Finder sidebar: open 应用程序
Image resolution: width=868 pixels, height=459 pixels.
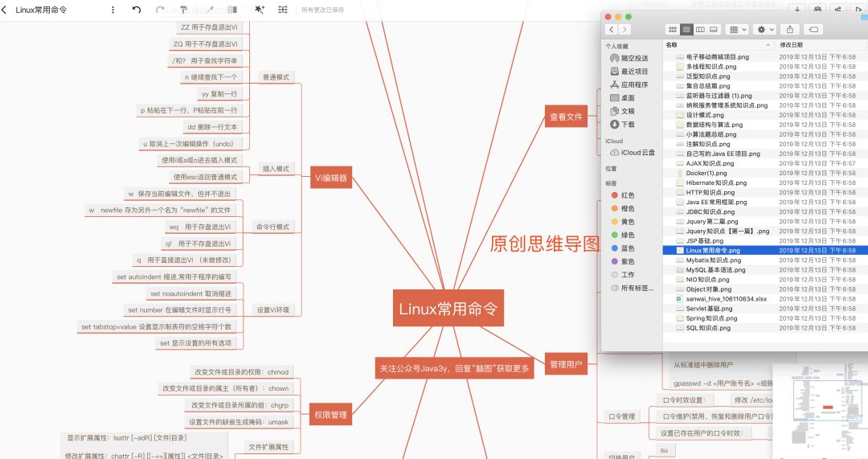point(628,84)
